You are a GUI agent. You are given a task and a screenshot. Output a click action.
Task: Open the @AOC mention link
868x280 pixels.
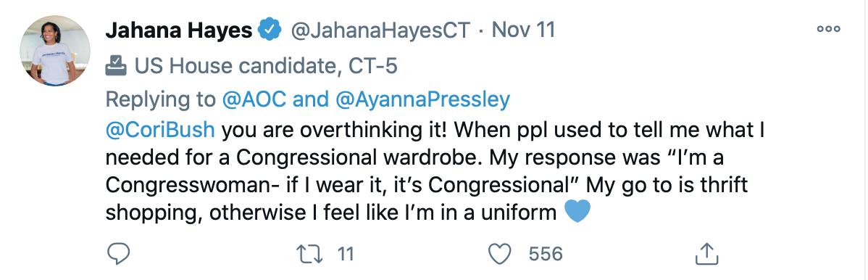[254, 100]
